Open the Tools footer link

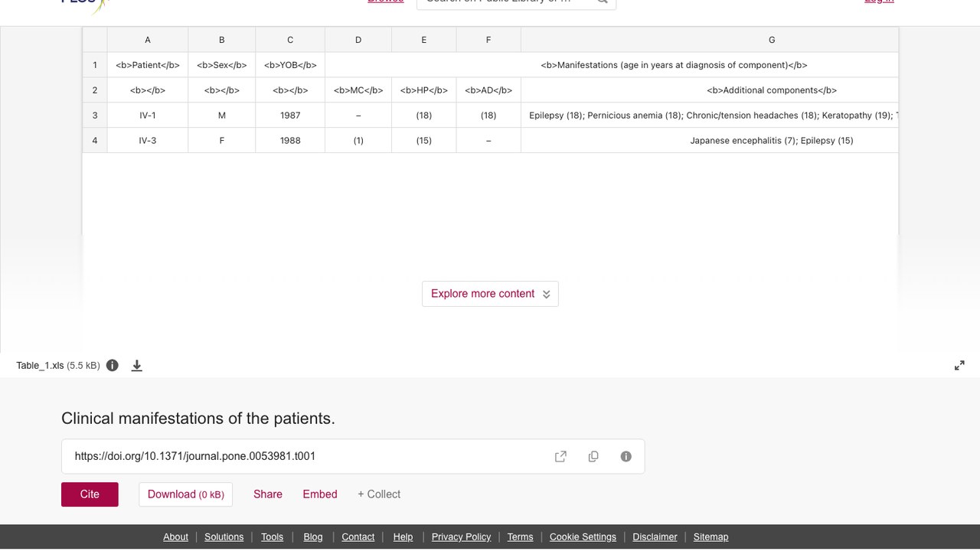point(272,536)
